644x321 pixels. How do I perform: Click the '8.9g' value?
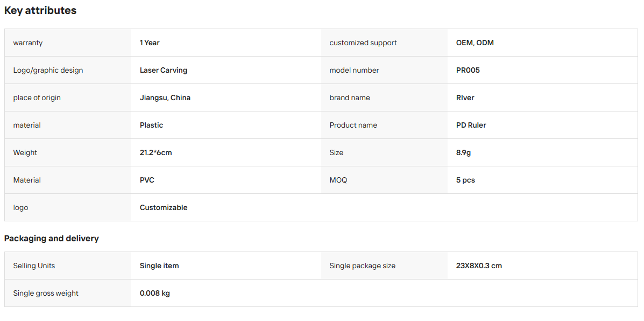tap(463, 153)
